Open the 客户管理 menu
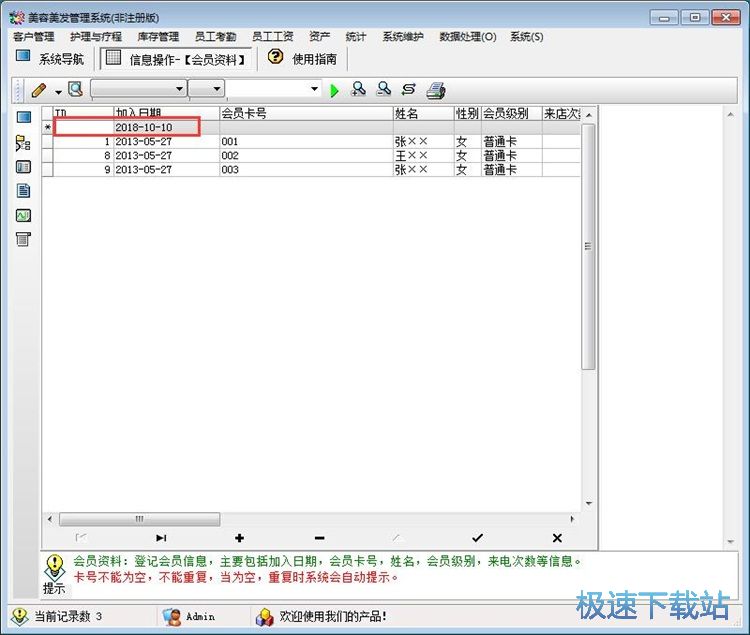The width and height of the screenshot is (750, 635). 33,37
